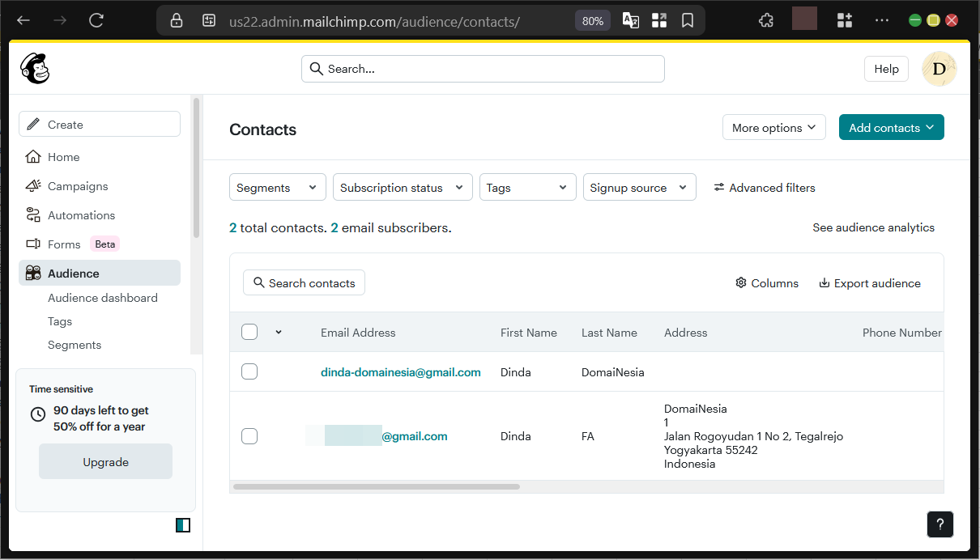Go to Audience dashboard in sidebar
Image resolution: width=980 pixels, height=560 pixels.
click(102, 298)
